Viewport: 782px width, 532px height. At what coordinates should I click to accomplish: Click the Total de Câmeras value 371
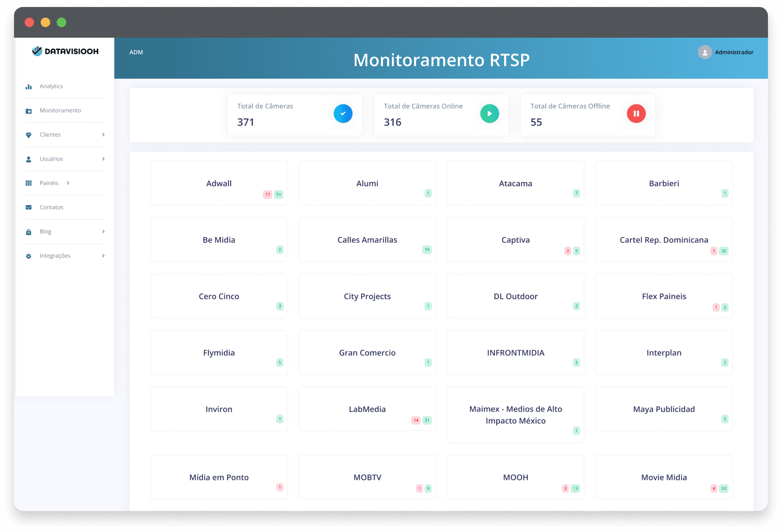[245, 122]
